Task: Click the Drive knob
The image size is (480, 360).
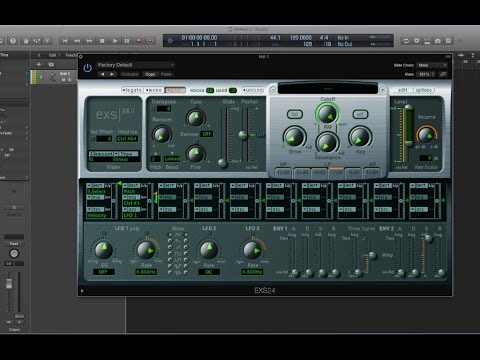Action: 294,137
